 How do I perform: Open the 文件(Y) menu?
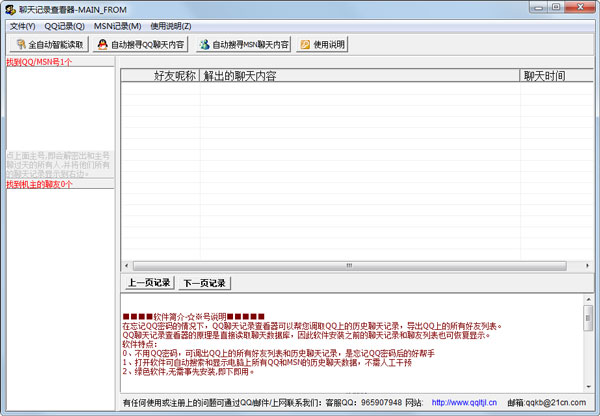(22, 25)
